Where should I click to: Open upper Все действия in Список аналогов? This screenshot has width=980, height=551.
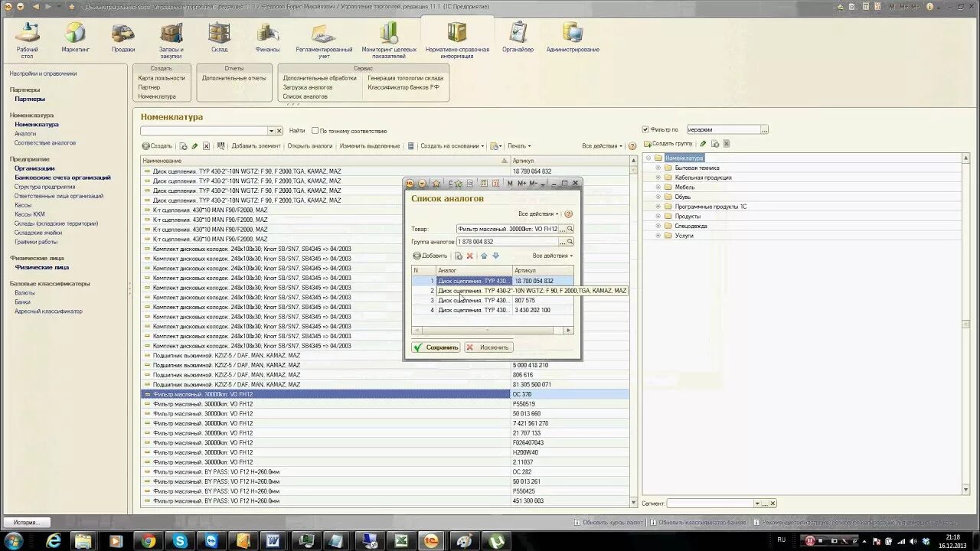538,214
